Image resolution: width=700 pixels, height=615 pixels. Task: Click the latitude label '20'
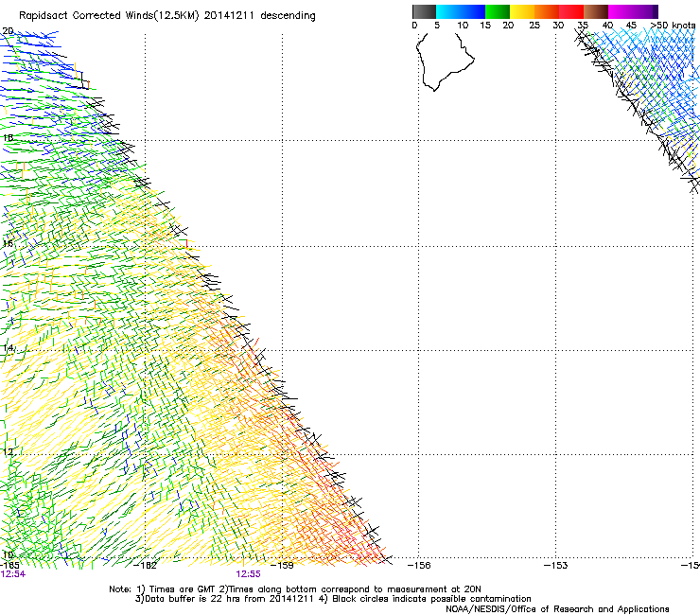coord(8,31)
